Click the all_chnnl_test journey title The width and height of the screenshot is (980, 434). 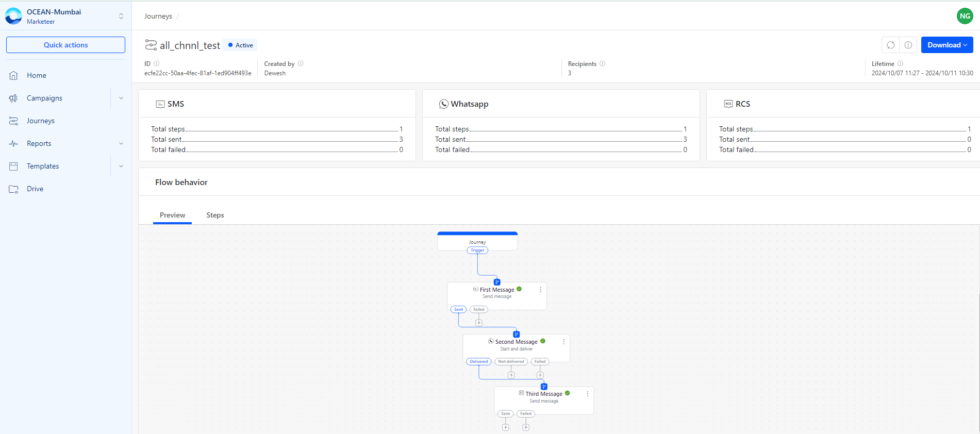pos(190,45)
